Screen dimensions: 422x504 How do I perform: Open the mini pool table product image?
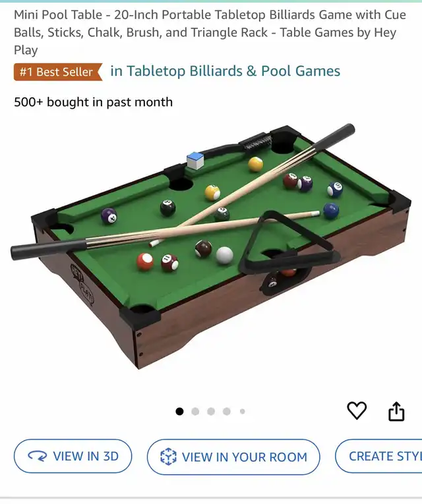(211, 246)
